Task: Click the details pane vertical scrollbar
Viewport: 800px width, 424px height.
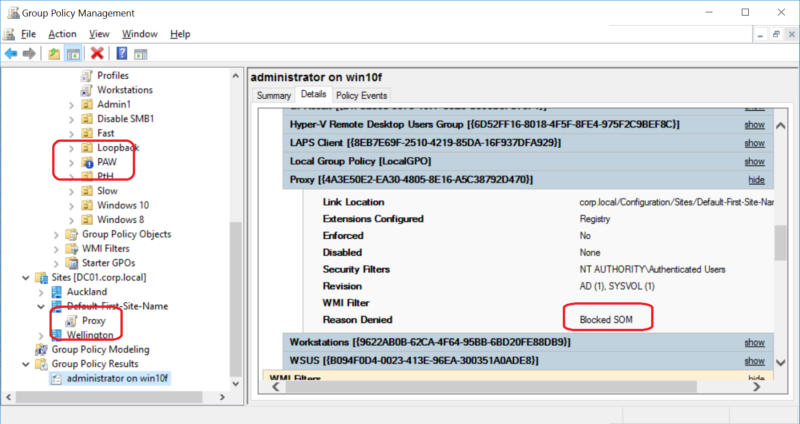Action: pyautogui.click(x=781, y=241)
